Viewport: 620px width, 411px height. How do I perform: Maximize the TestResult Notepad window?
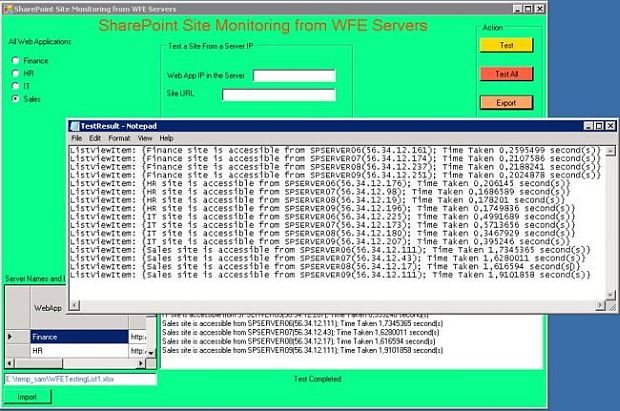click(x=599, y=126)
